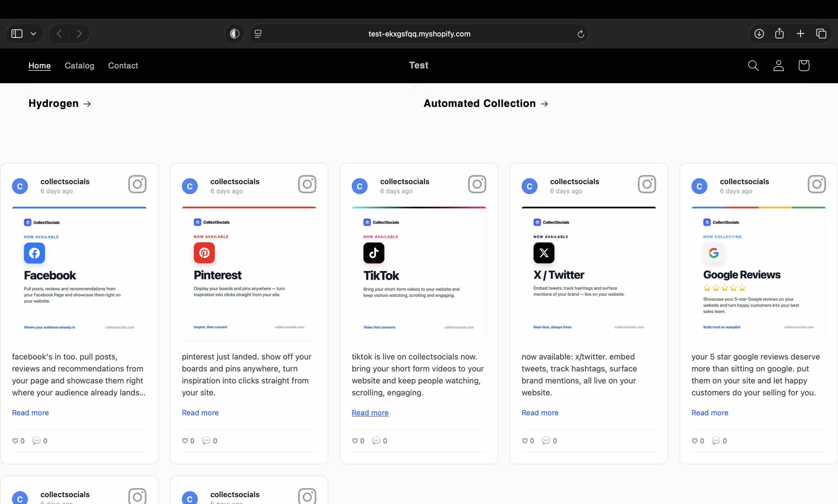Click the collectsocials avatar on the X/Twitter card
The height and width of the screenshot is (504, 838).
[x=530, y=186]
